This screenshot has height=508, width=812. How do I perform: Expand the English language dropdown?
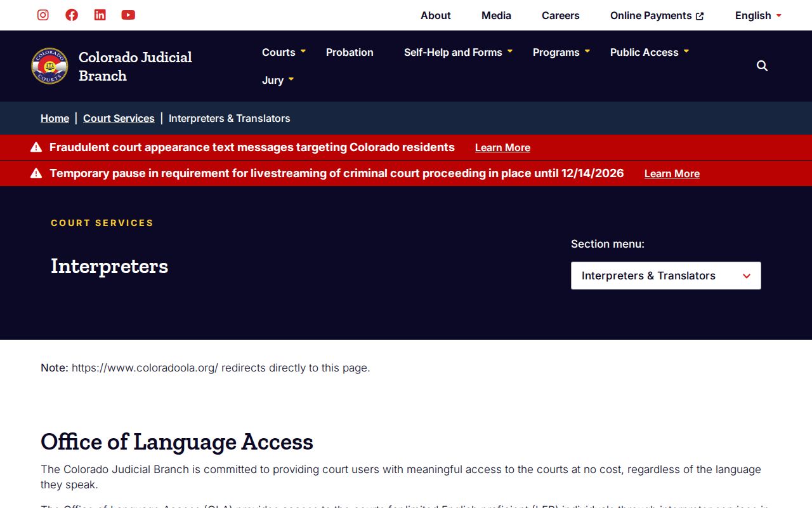758,15
